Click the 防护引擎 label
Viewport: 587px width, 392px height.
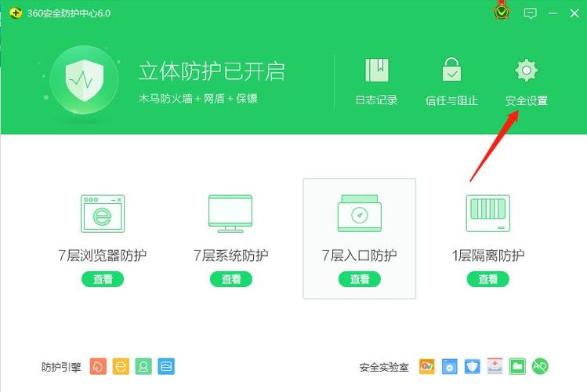(x=61, y=367)
